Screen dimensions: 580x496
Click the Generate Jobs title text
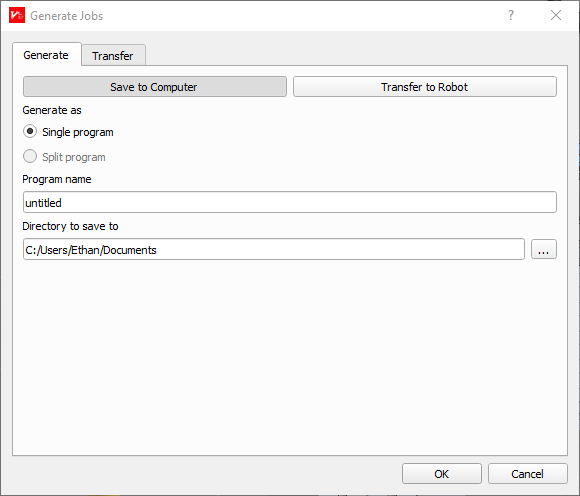point(67,16)
